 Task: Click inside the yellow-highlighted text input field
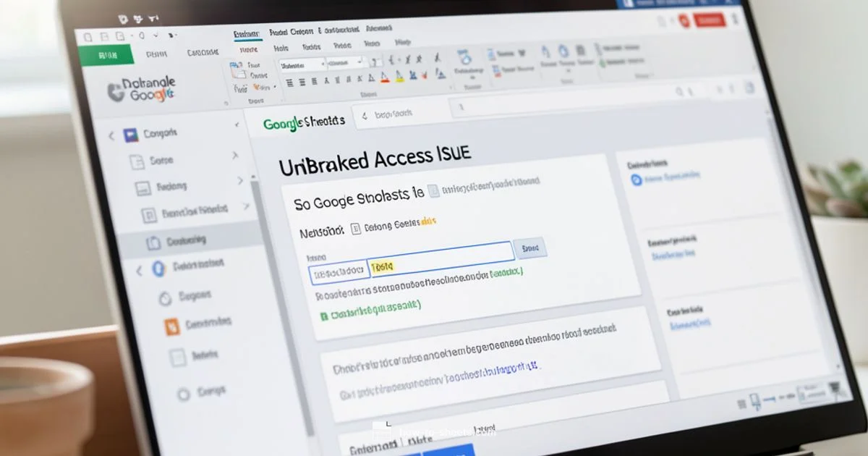click(383, 268)
